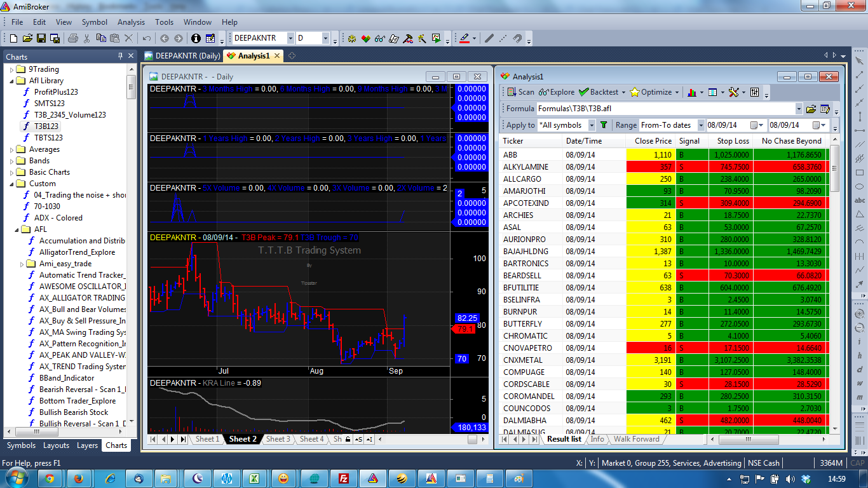Click the Pick formula file folder icon
Image resolution: width=868 pixels, height=488 pixels.
[811, 109]
